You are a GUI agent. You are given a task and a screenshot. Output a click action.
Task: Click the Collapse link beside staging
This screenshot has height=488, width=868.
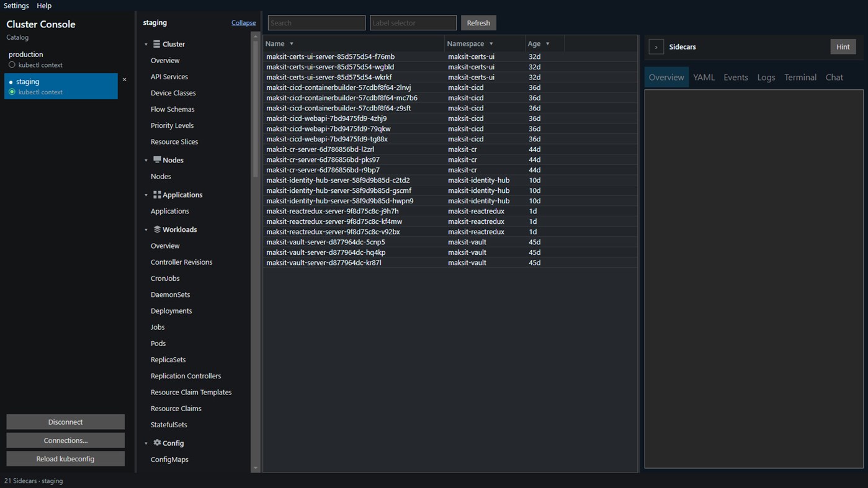[x=244, y=23]
